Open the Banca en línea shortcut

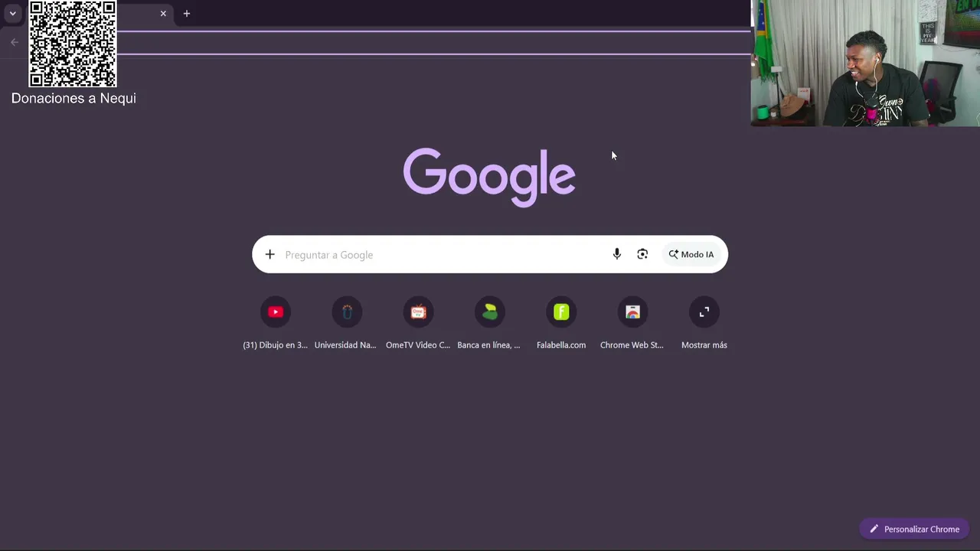tap(489, 322)
